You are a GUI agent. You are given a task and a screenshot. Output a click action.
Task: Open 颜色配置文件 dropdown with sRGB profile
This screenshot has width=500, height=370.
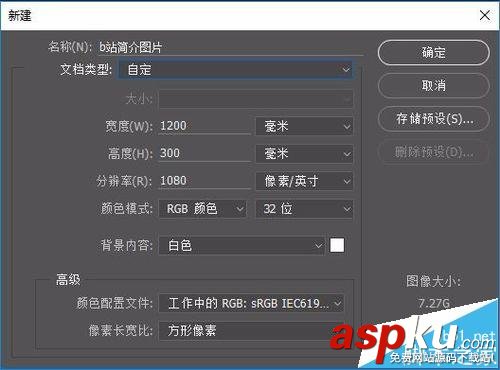(x=251, y=303)
